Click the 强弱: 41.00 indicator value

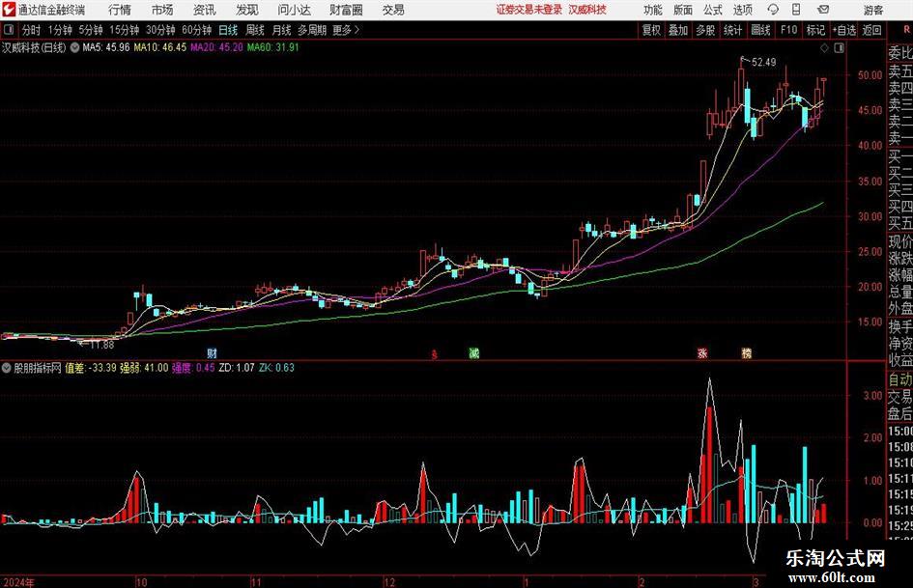[144, 368]
